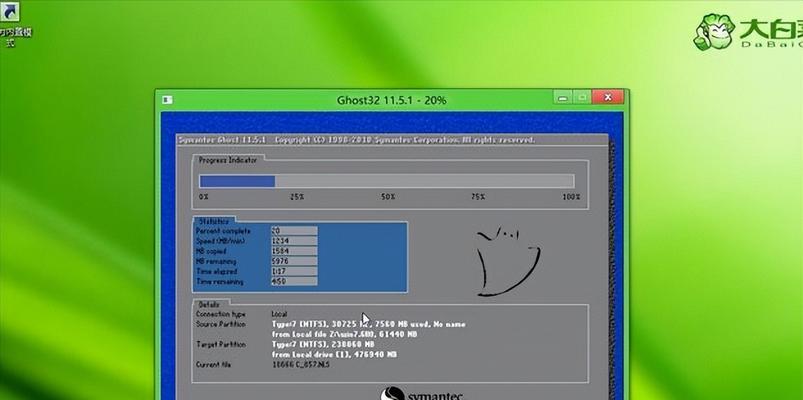Click the Symantec logo at the bottom

click(x=421, y=394)
